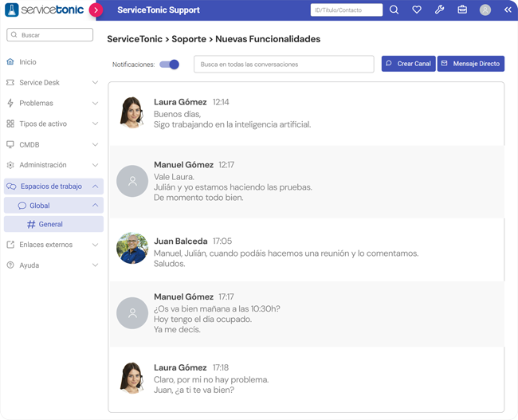Open Juan Balceda profile photo
Image resolution: width=518 pixels, height=420 pixels.
pos(132,248)
